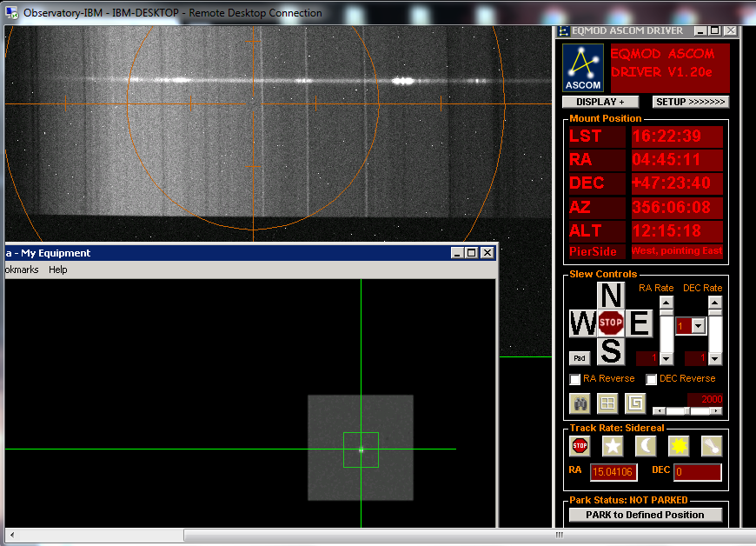Open the bookmarks menu
The width and height of the screenshot is (756, 546).
[20, 270]
